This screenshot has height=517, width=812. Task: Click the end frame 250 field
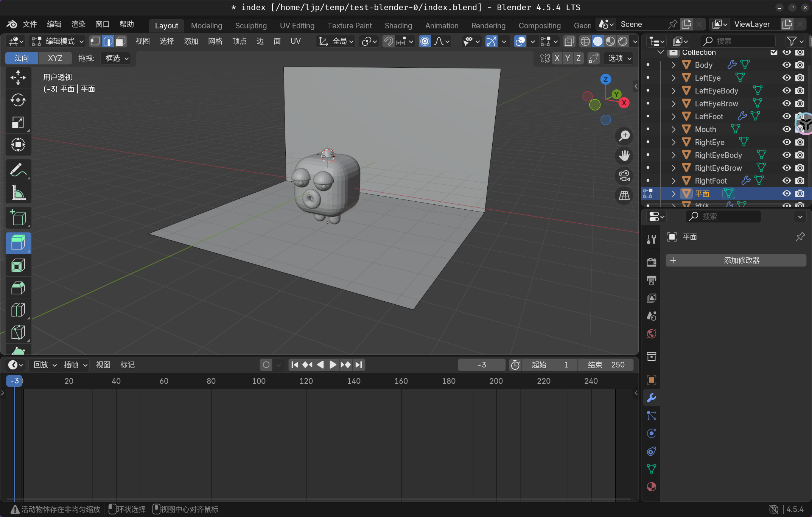[x=606, y=365]
